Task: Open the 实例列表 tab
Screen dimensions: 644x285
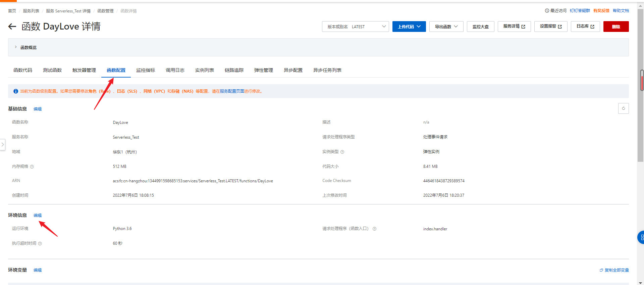Action: click(205, 70)
